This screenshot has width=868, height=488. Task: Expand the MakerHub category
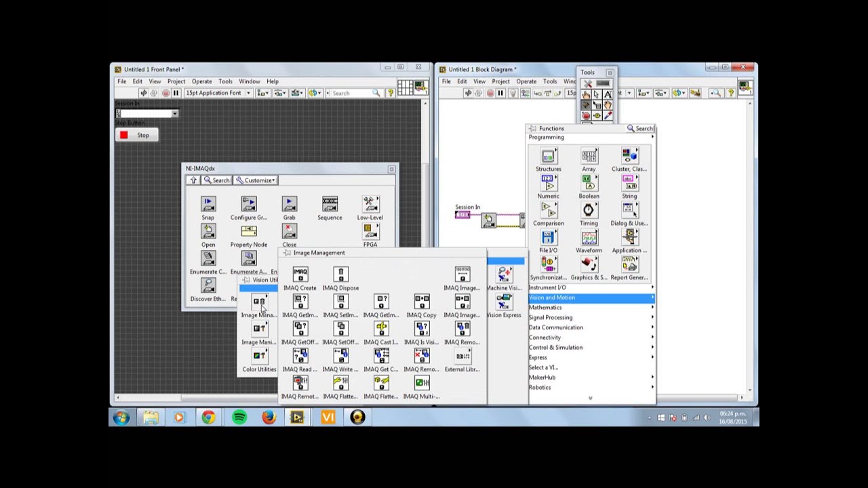click(x=591, y=377)
